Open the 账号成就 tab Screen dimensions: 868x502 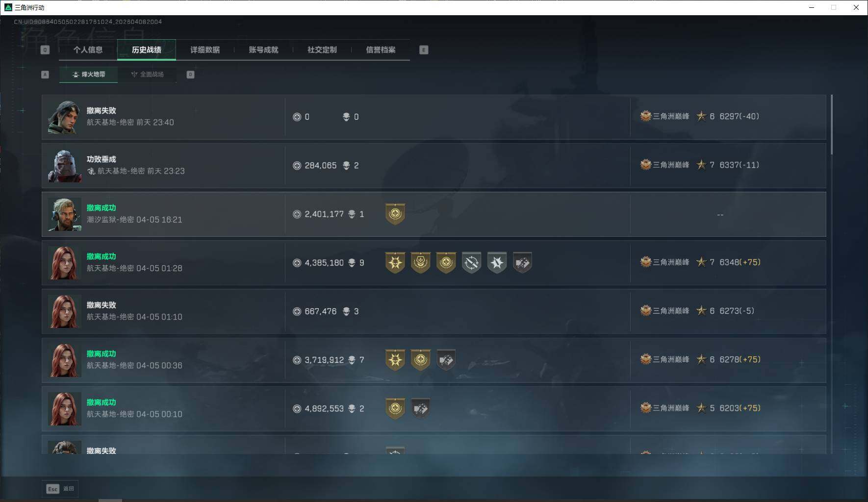[x=263, y=50]
